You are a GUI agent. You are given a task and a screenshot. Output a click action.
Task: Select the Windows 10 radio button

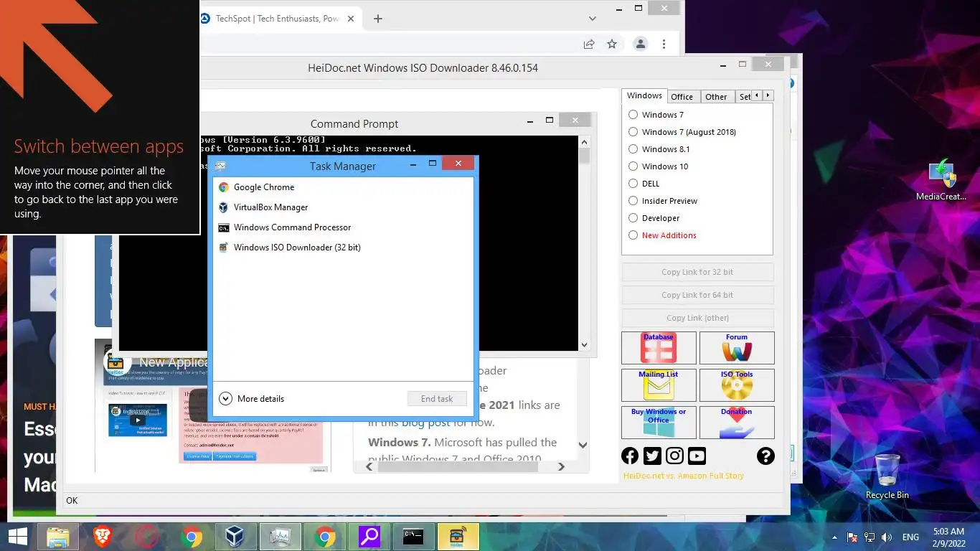(x=633, y=166)
